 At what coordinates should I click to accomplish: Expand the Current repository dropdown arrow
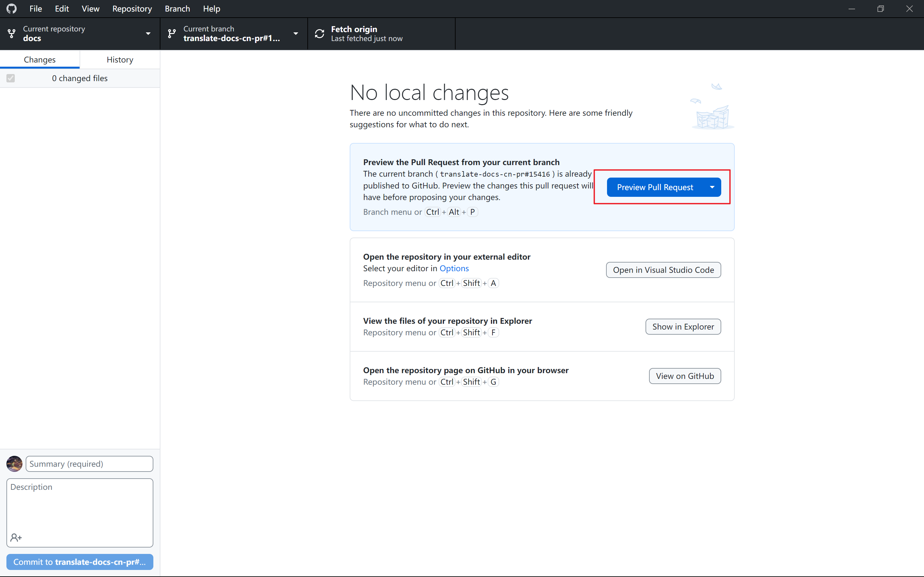tap(148, 34)
